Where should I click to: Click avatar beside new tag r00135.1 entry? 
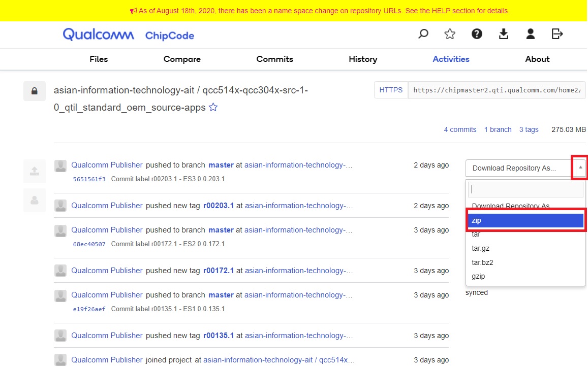tap(60, 336)
